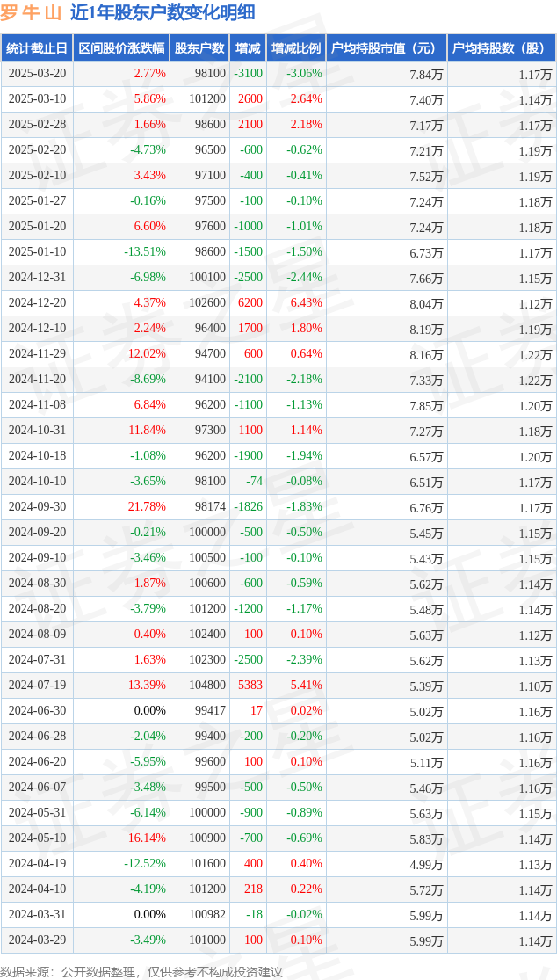Select the 增减 column header
Viewport: 557px width, 980px height.
pos(249,48)
